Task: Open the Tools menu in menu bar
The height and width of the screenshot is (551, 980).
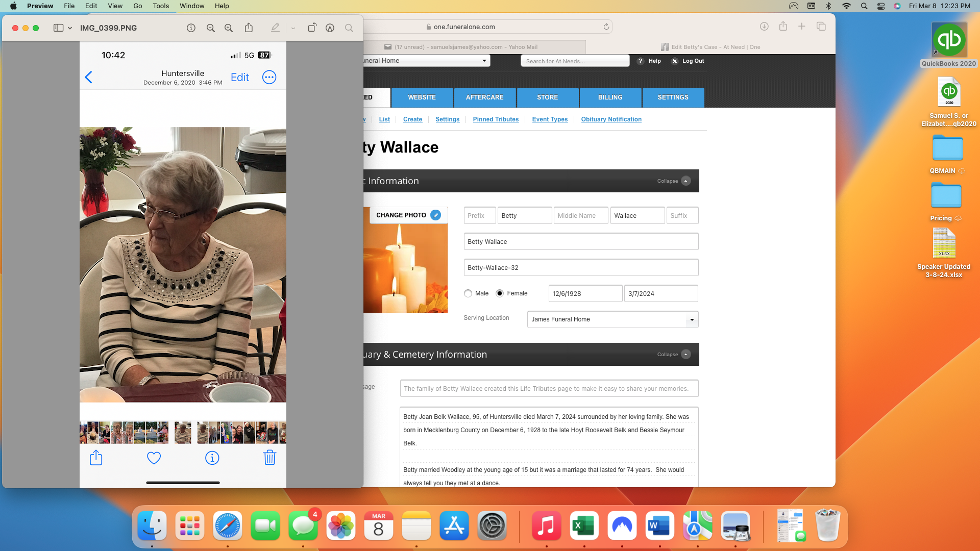Action: click(x=160, y=6)
